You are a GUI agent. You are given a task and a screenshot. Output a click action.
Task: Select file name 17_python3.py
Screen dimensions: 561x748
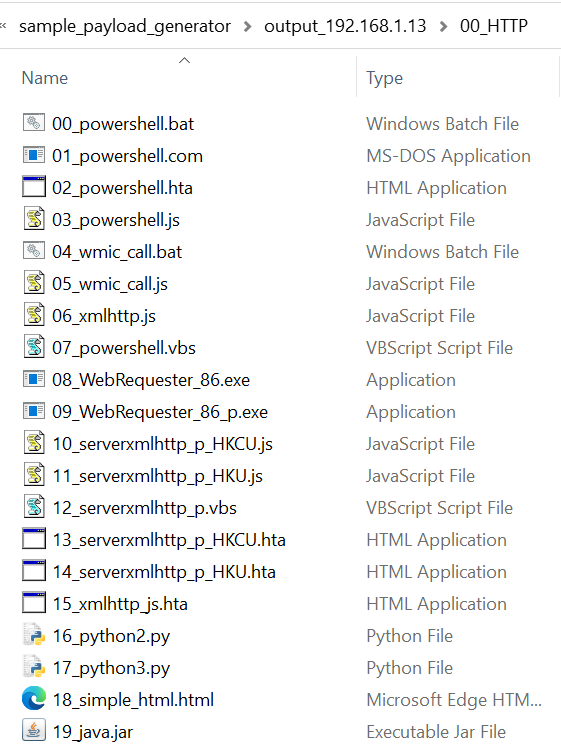[111, 668]
